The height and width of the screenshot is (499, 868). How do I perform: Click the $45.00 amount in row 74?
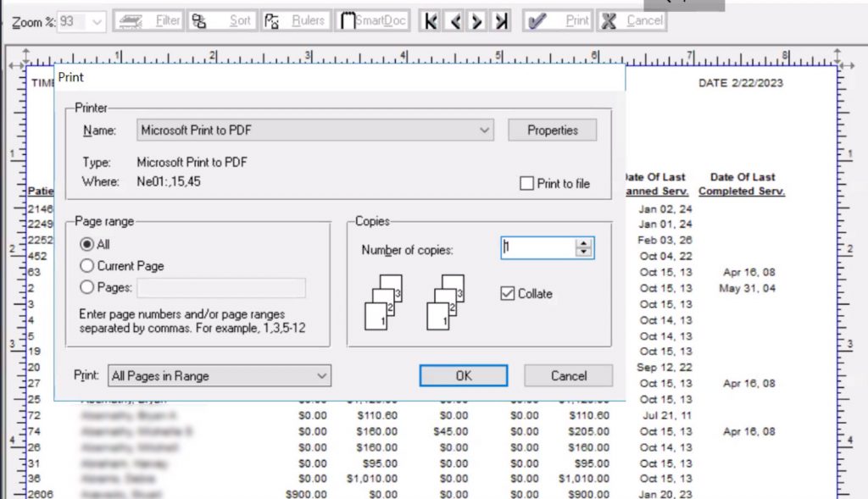tap(451, 431)
